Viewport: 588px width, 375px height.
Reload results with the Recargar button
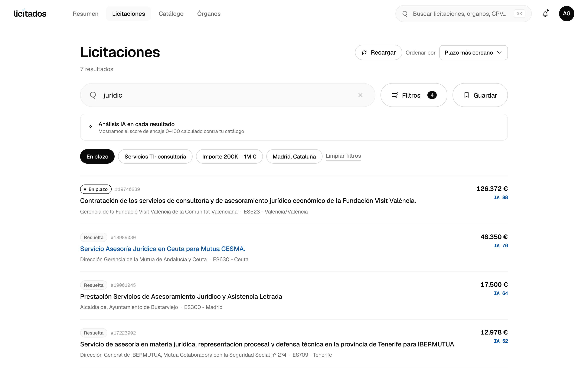point(378,52)
